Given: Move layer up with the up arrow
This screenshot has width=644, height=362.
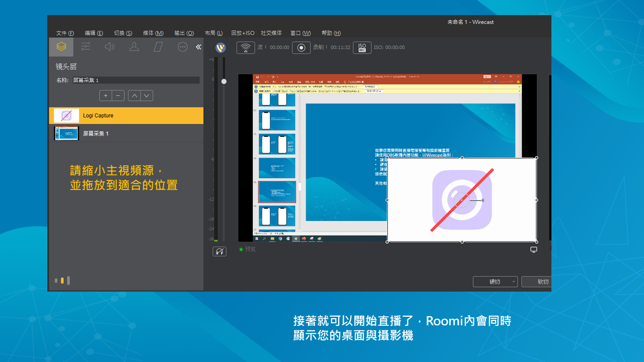Looking at the screenshot, I should pos(134,96).
